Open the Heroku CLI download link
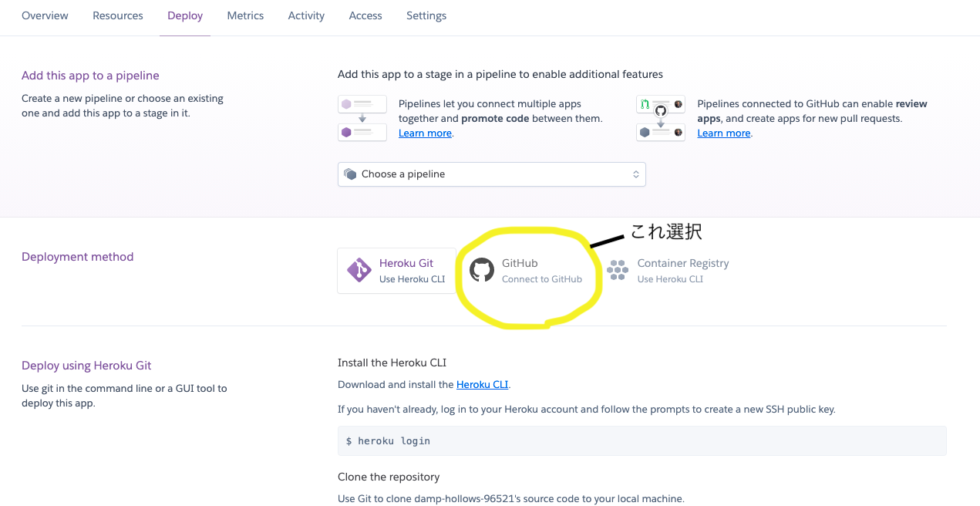 click(x=482, y=384)
